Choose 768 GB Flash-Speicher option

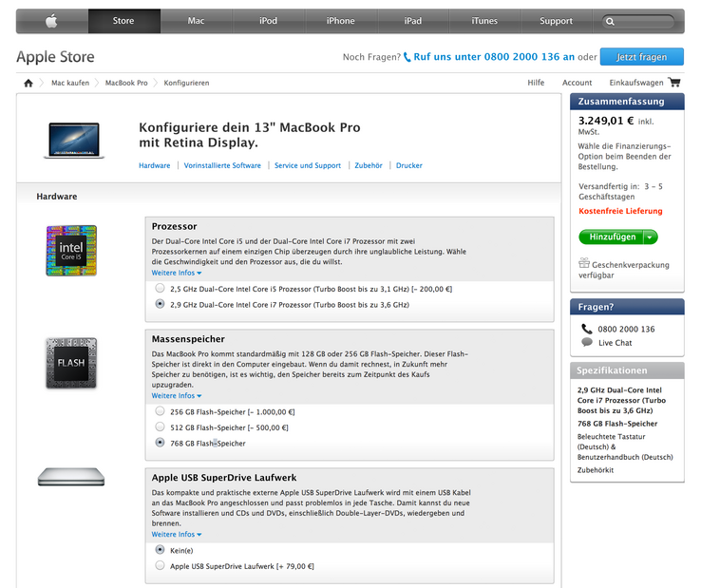(160, 443)
